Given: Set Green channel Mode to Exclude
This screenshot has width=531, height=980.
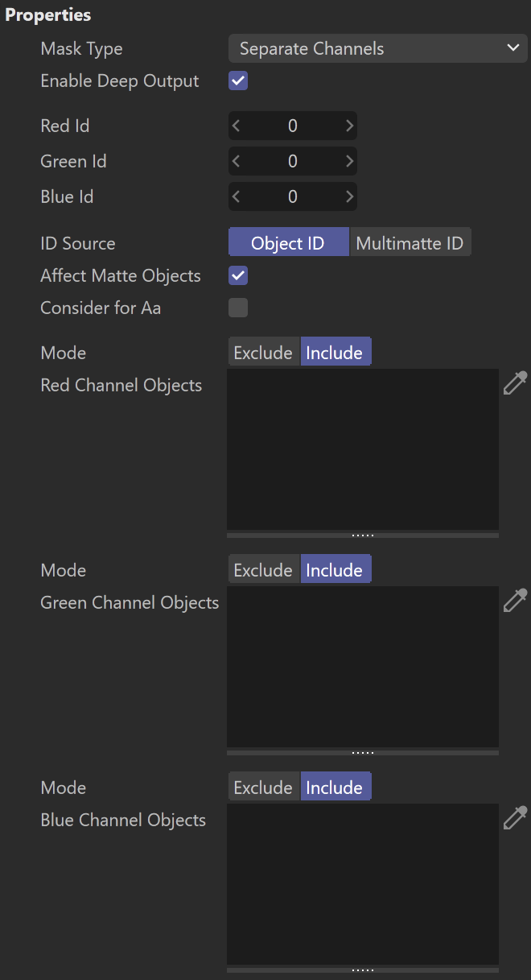Looking at the screenshot, I should tap(264, 570).
